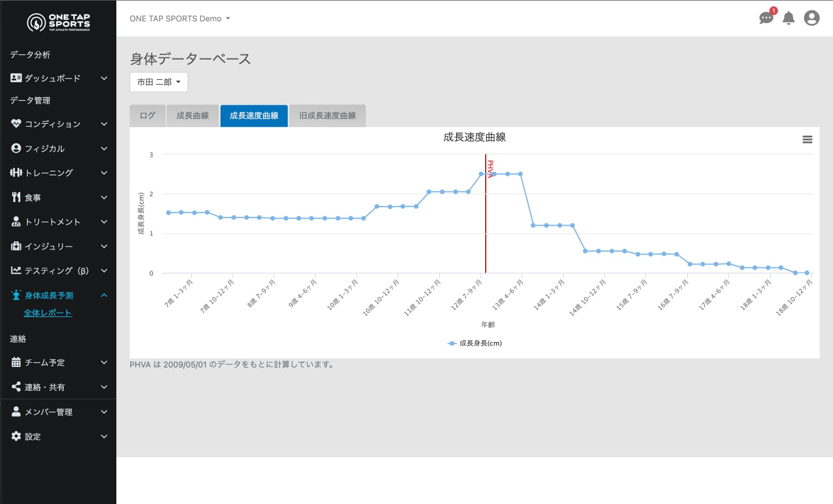Open the chart hamburger menu icon
Image resolution: width=833 pixels, height=504 pixels.
(x=807, y=139)
